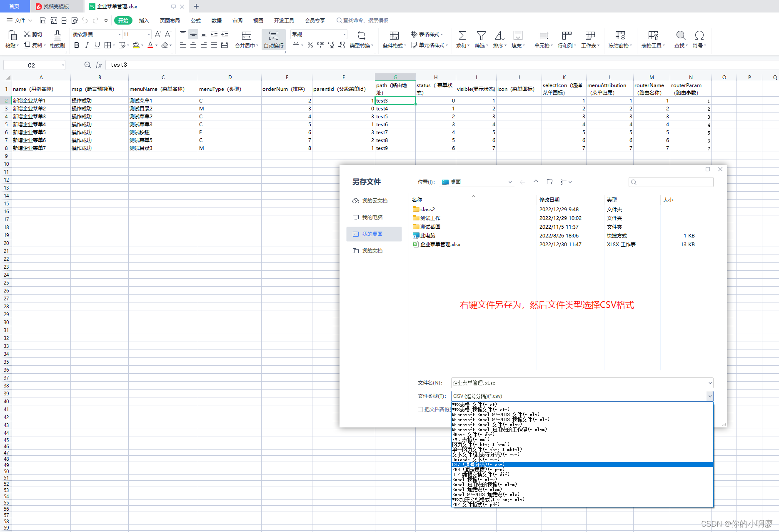Click the Merge and Center icon

247,35
